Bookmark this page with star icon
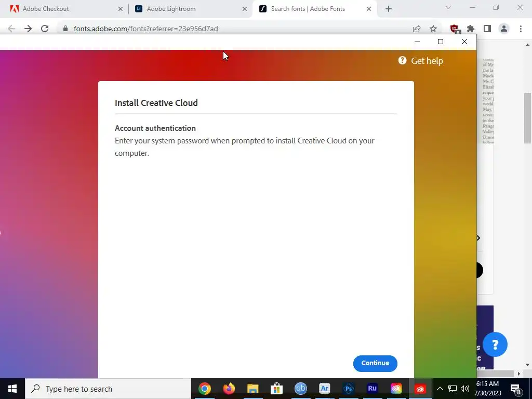 pos(433,29)
